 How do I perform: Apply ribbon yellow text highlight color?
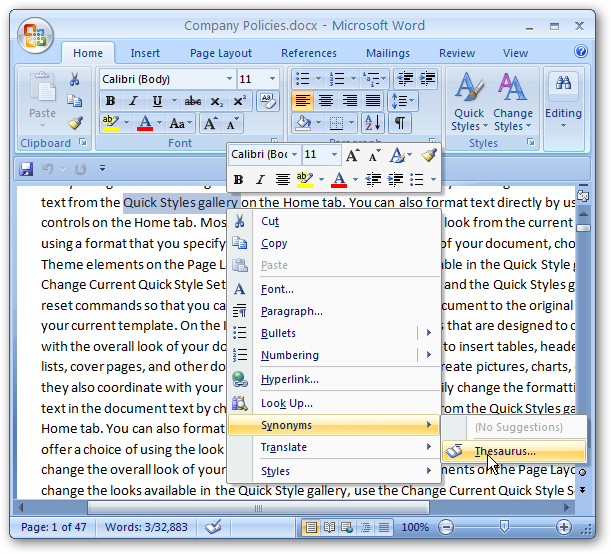click(x=111, y=124)
